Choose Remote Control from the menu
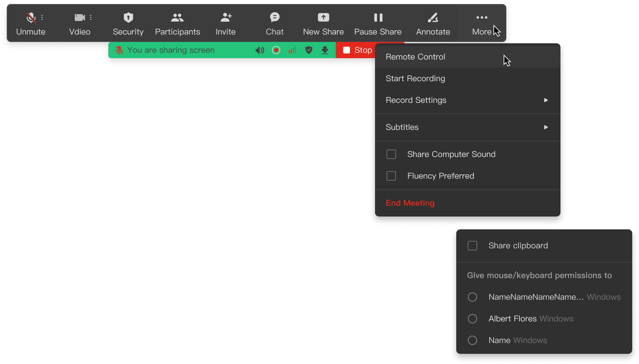 (x=415, y=57)
